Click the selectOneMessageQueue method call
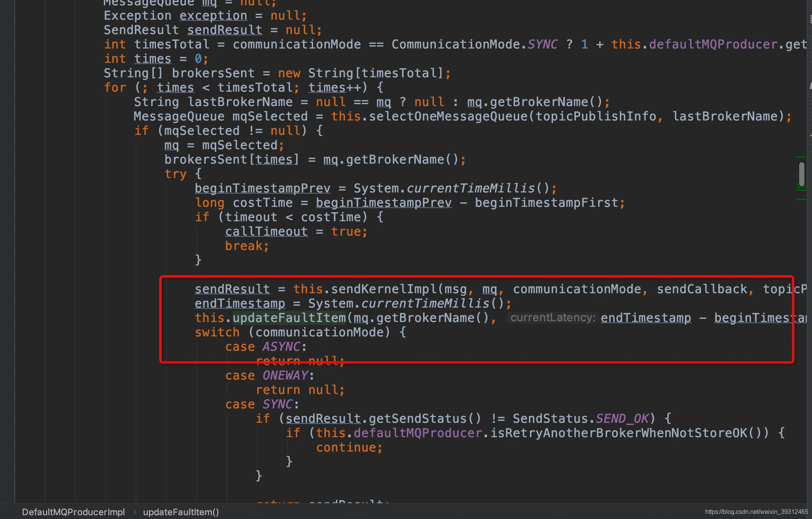812x519 pixels. (448, 116)
